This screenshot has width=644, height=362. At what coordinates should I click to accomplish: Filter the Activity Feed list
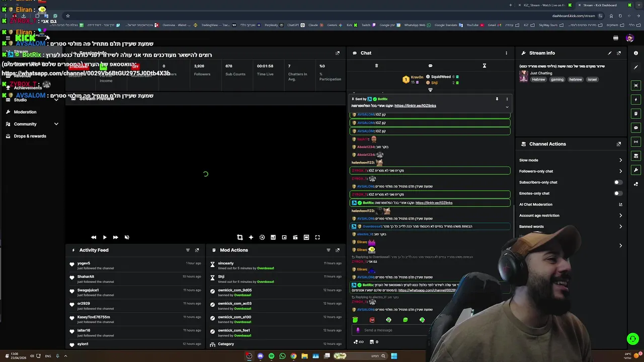pos(188,250)
